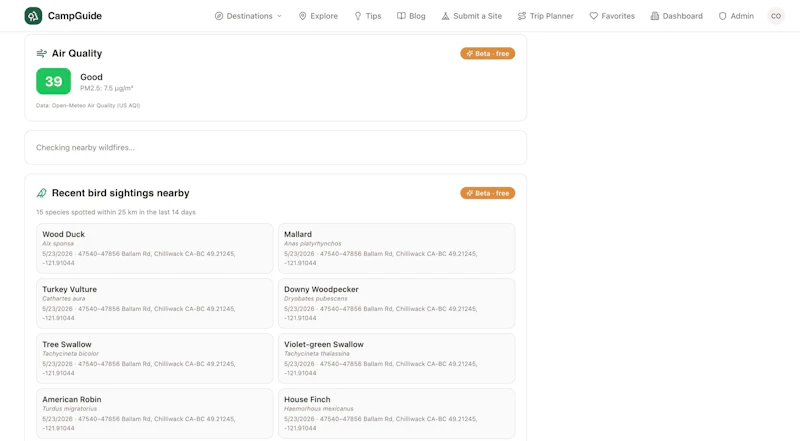Click the bird sightings Beta free badge
Screen dimensions: 800x441
click(487, 193)
